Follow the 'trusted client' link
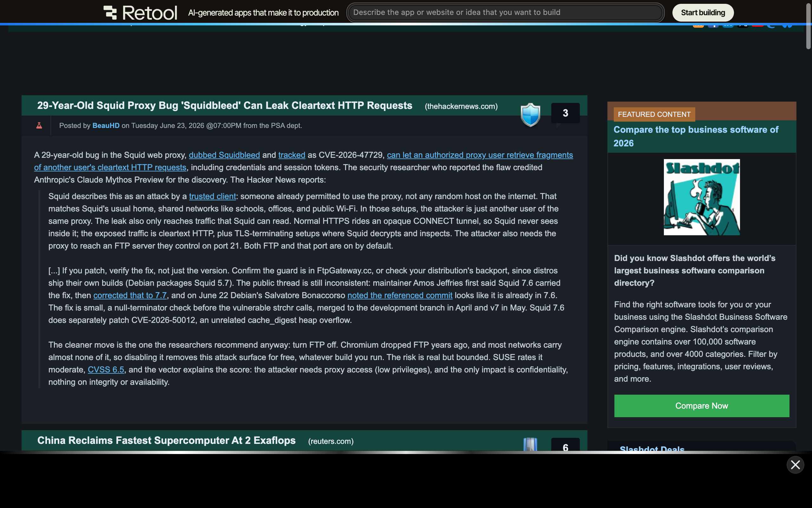 pyautogui.click(x=213, y=197)
